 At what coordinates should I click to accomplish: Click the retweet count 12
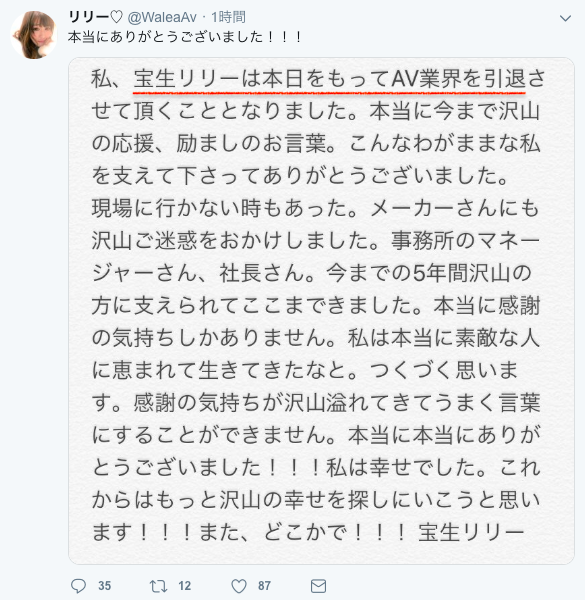184,586
